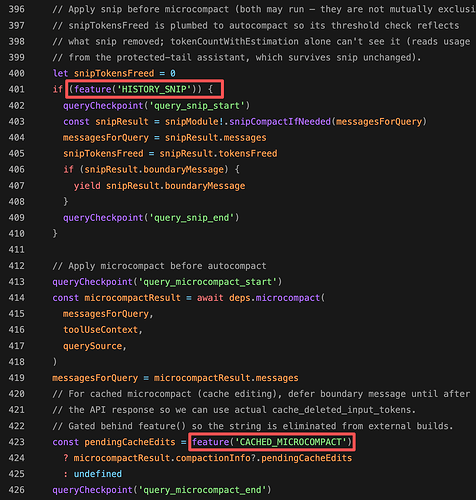Click 'const snipResult' declaration on line 403
The image size is (476, 500).
click(x=106, y=122)
